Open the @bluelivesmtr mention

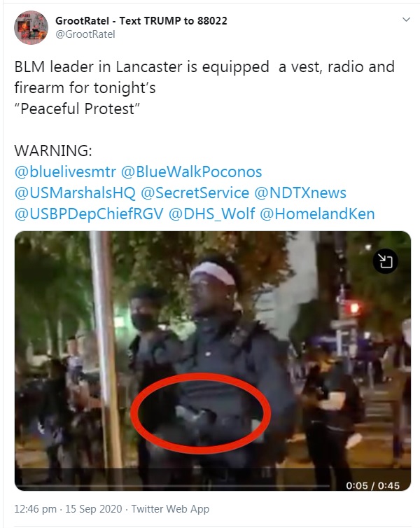65,172
